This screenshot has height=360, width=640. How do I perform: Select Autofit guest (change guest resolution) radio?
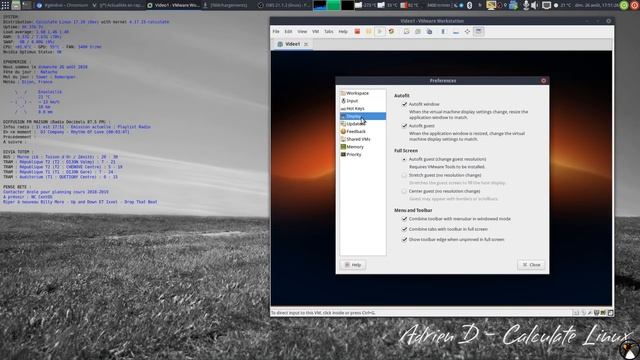coord(404,159)
